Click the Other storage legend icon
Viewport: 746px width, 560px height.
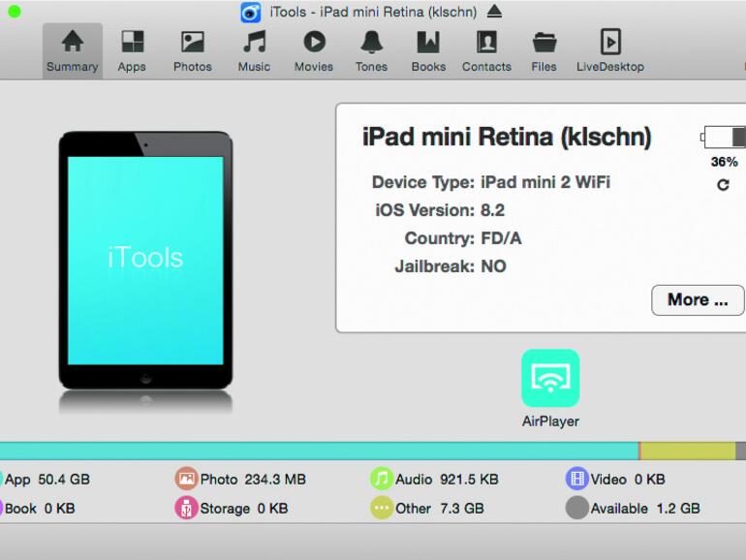(382, 508)
